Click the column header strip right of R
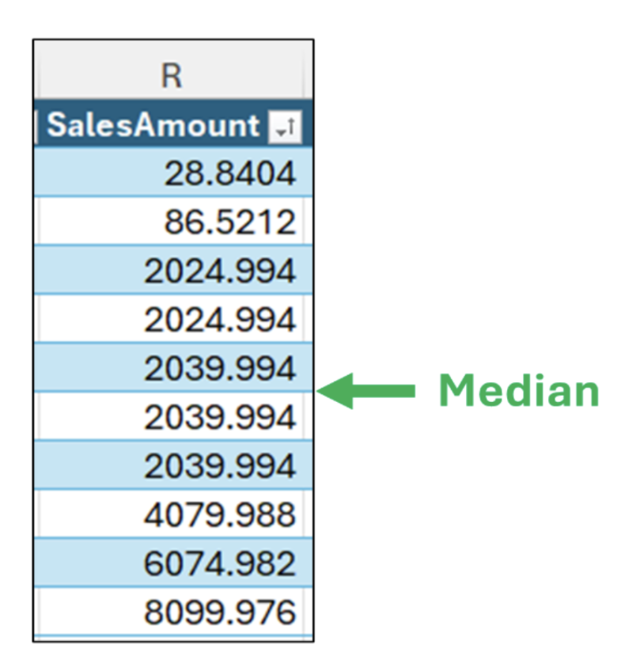The height and width of the screenshot is (660, 644). pyautogui.click(x=309, y=76)
